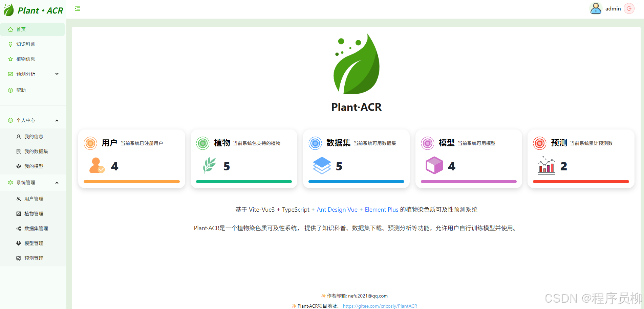The width and height of the screenshot is (644, 309).
Task: Collapse the 系统管理 section
Action: click(57, 183)
